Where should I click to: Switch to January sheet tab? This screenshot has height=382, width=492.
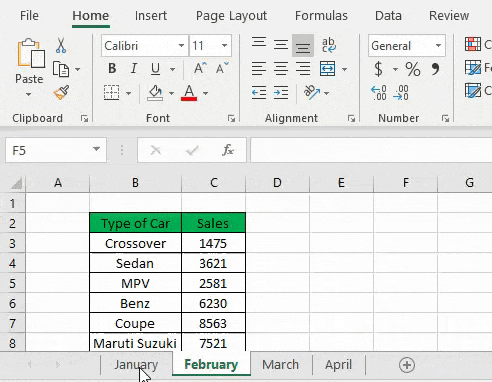136,365
